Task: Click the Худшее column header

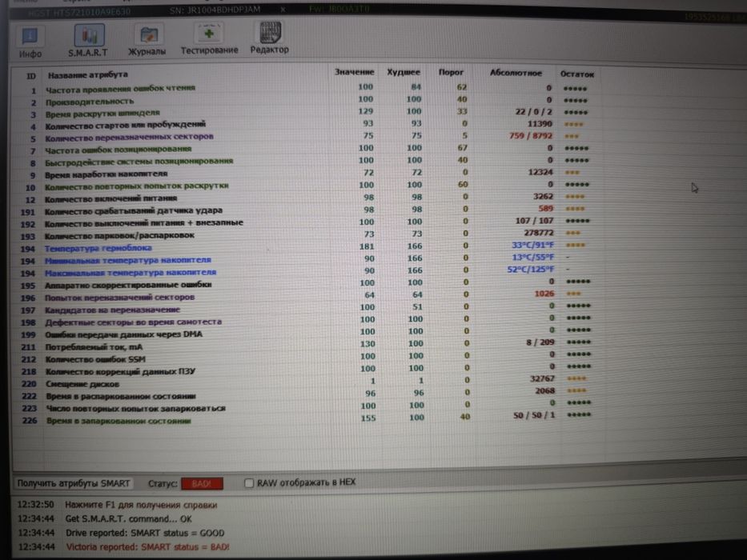Action: click(x=404, y=72)
